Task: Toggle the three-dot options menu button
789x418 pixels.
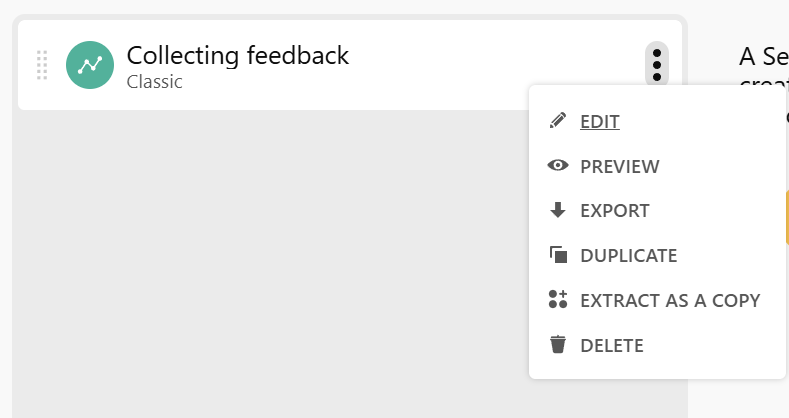Action: (x=657, y=64)
